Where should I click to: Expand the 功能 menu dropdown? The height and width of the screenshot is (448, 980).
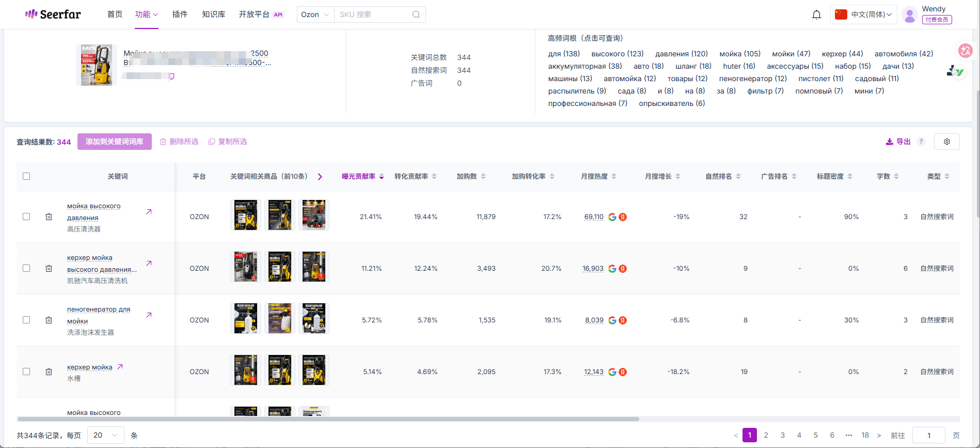point(147,14)
